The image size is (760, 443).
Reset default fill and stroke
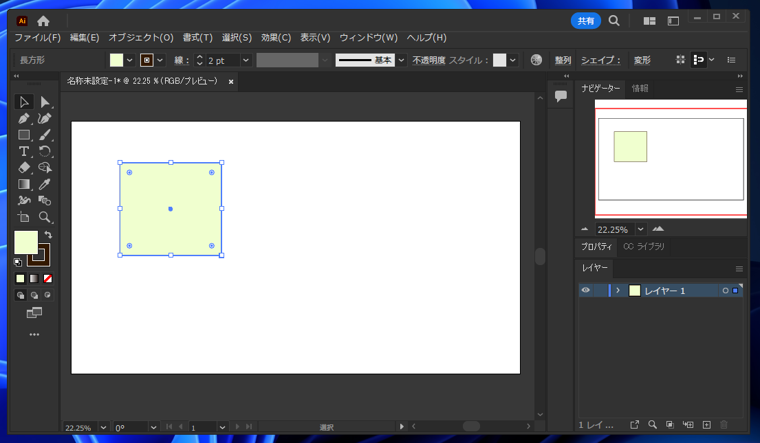17,262
